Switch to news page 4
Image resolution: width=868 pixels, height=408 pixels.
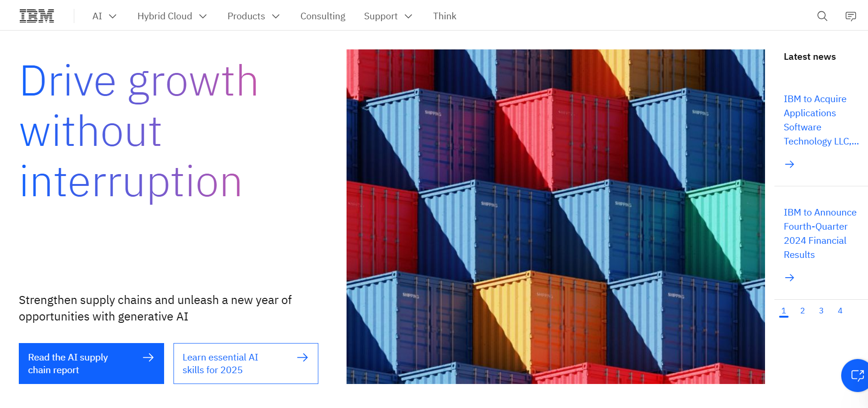(x=840, y=311)
